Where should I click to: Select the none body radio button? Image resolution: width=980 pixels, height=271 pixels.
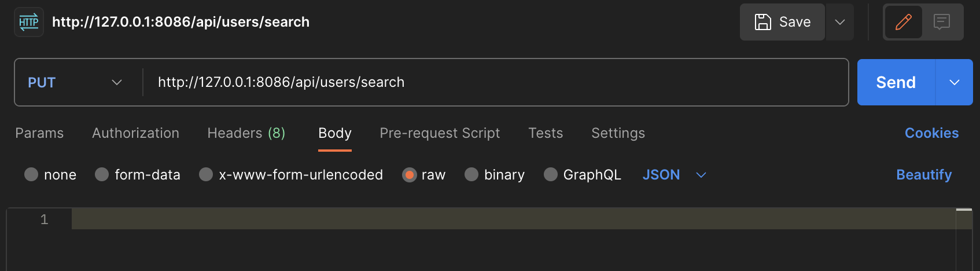click(x=31, y=174)
